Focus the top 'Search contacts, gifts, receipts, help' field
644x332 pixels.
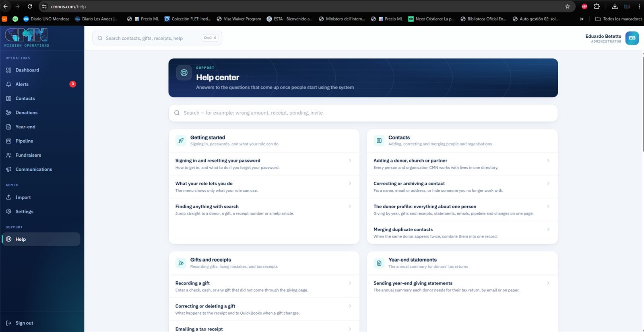157,38
